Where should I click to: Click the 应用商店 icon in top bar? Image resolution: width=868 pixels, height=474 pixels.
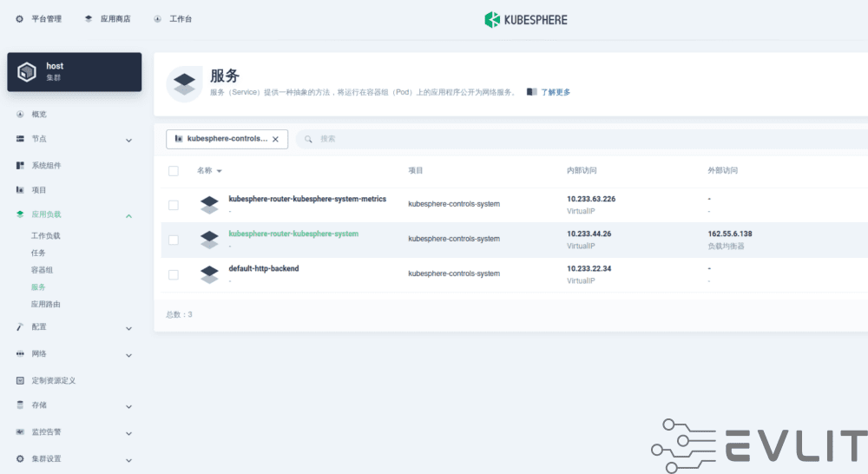[89, 18]
